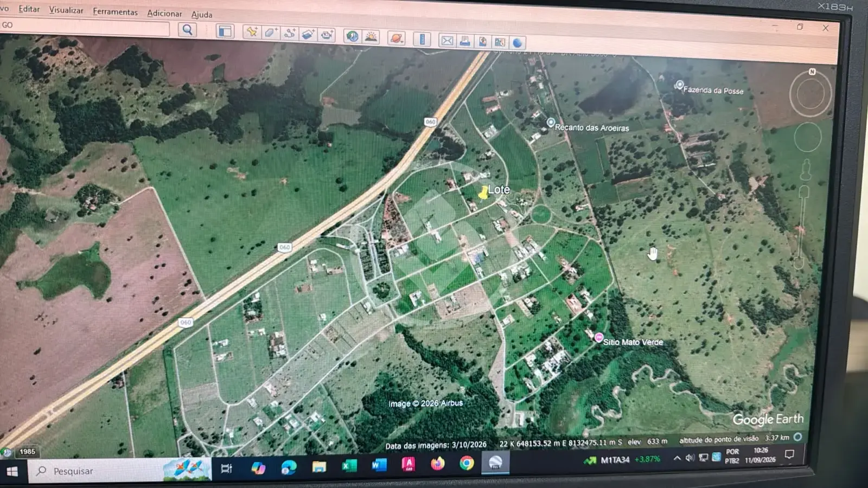
Task: Open Task View from the taskbar
Action: pos(227,468)
